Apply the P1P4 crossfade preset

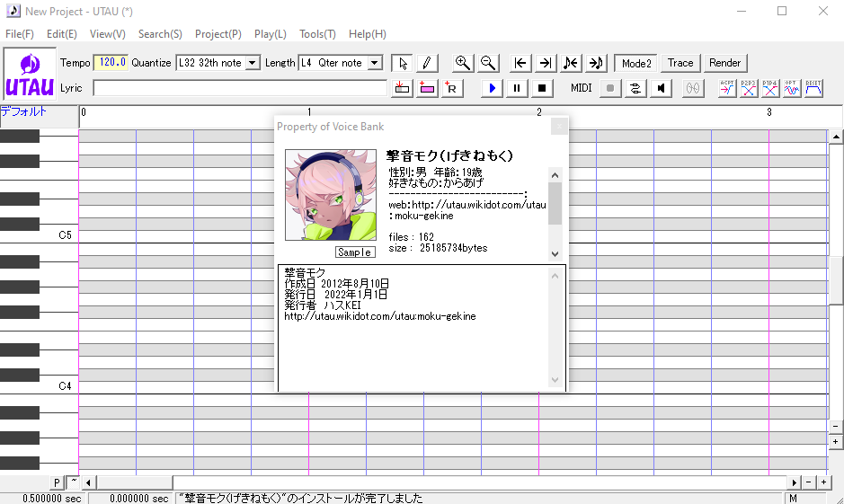769,88
